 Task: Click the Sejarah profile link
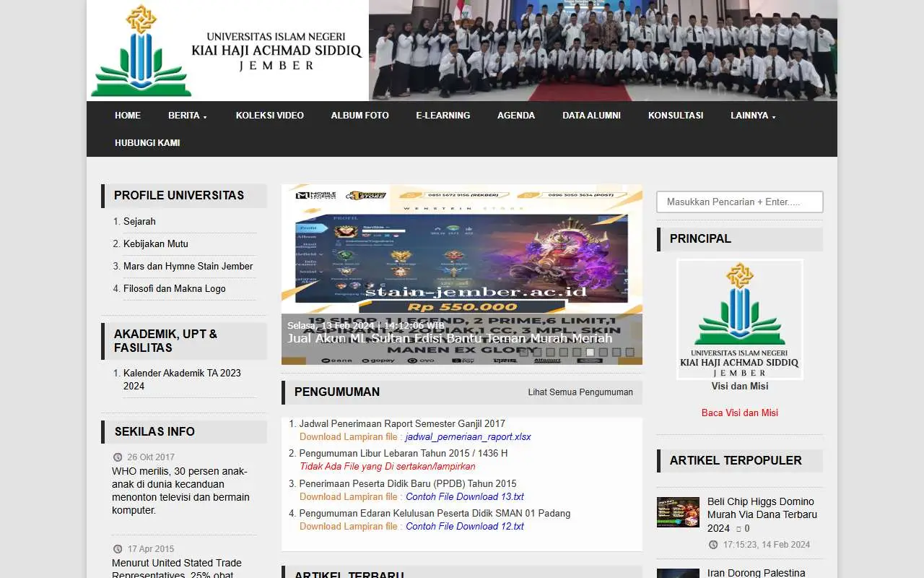click(x=139, y=222)
